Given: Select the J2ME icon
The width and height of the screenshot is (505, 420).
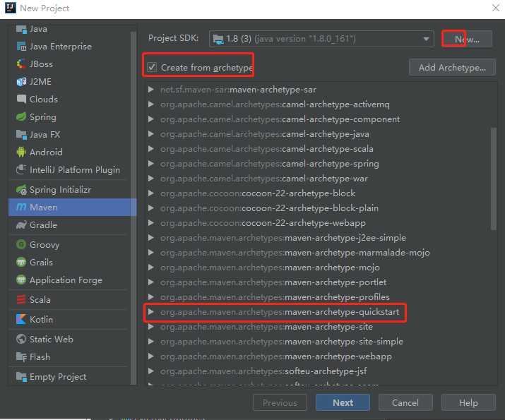Looking at the screenshot, I should click(22, 82).
